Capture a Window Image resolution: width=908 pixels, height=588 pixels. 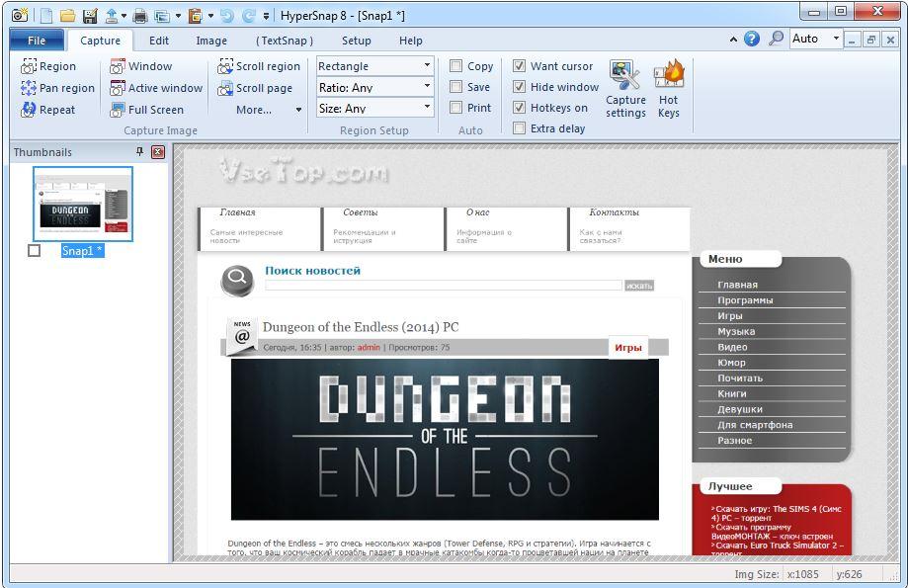tap(140, 66)
